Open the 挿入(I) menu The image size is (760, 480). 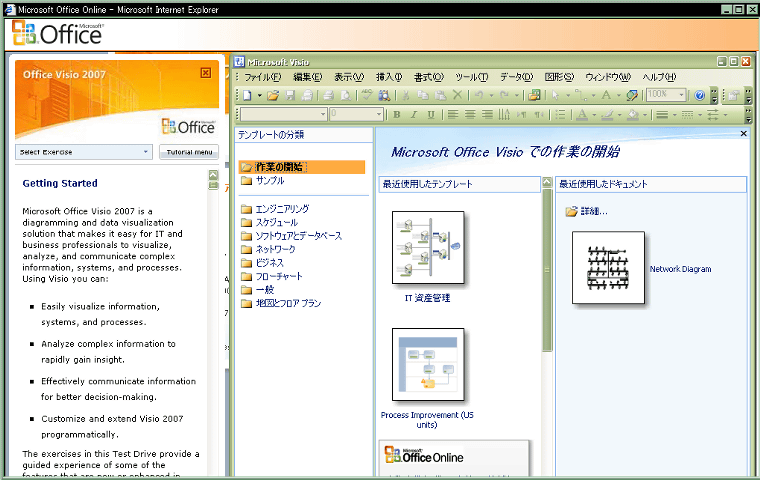pos(389,77)
